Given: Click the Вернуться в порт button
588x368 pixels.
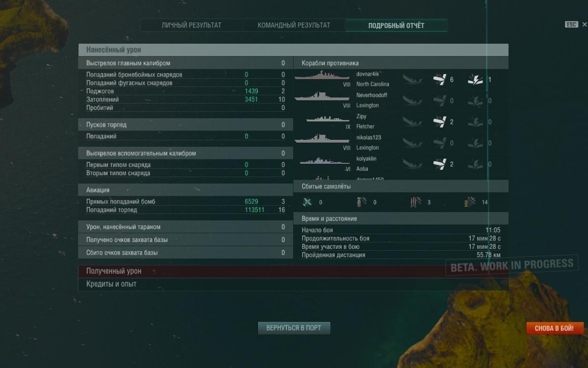Looking at the screenshot, I should coord(294,328).
